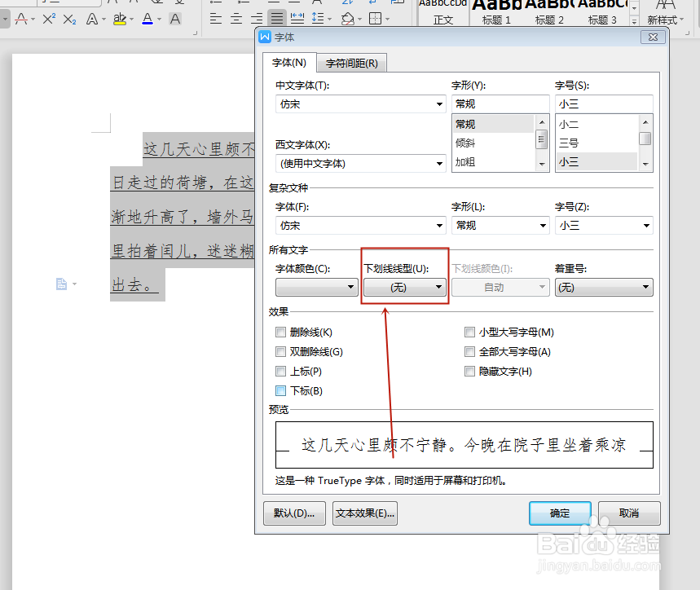The width and height of the screenshot is (700, 590).
Task: Apply subscript formatting from the toolbar
Action: click(x=68, y=18)
